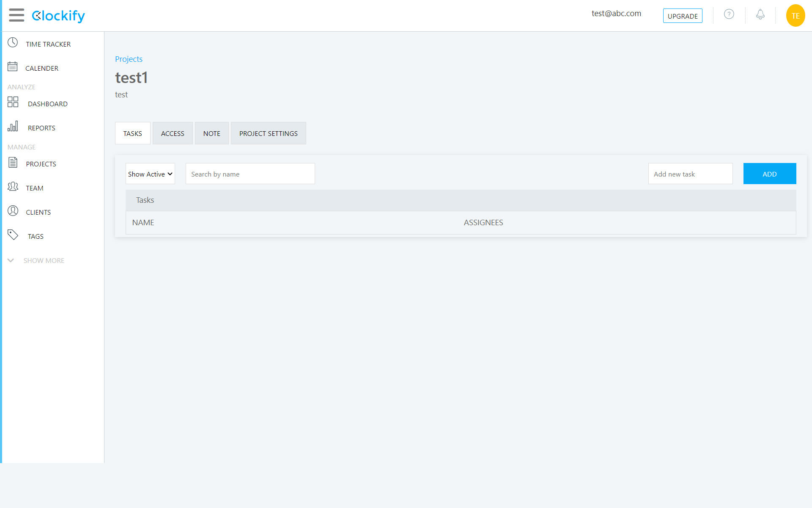Screen dimensions: 812x508
Task: Expand the Show Active dropdown
Action: pos(150,174)
